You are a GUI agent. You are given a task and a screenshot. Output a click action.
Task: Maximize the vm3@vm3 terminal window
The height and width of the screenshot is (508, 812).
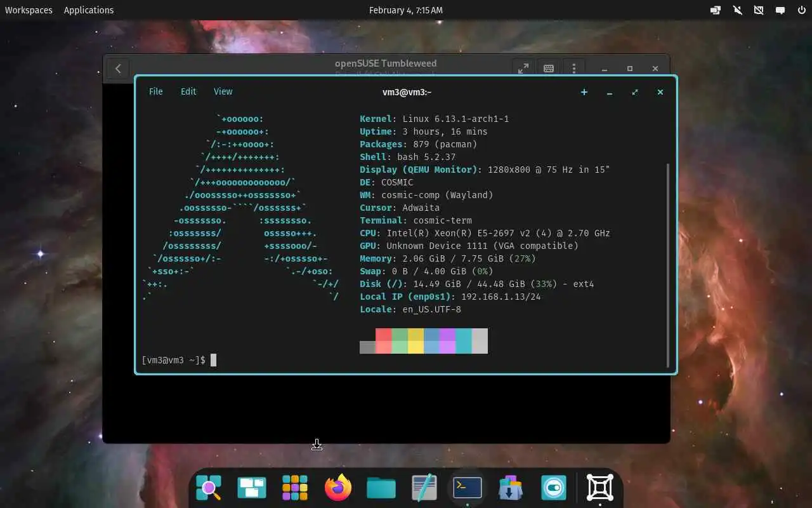click(635, 92)
